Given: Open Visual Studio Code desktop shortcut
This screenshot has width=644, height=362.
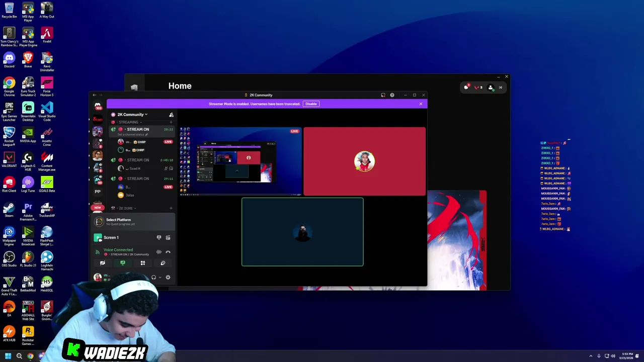Looking at the screenshot, I should tap(47, 112).
